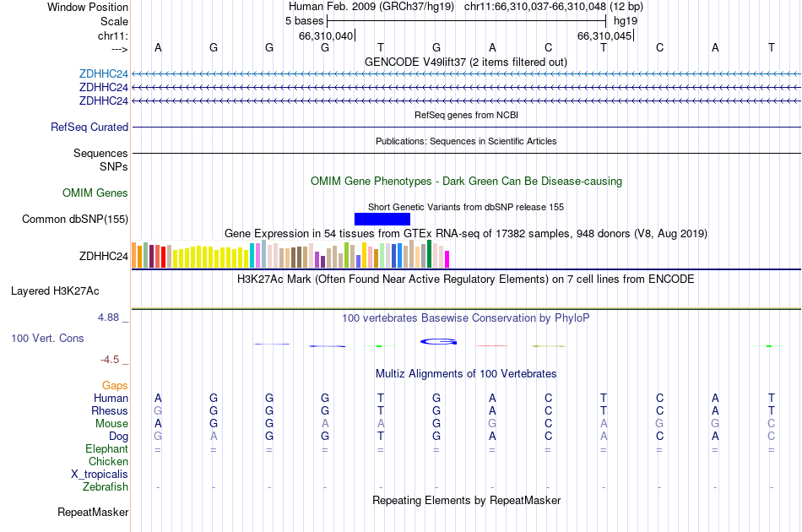The height and width of the screenshot is (532, 802).
Task: Select the Chicken species label
Action: pyautogui.click(x=108, y=461)
